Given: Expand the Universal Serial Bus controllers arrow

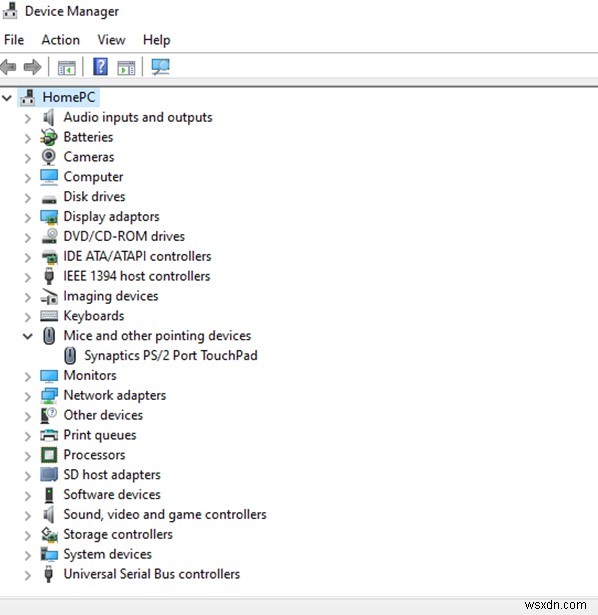Looking at the screenshot, I should click(27, 575).
